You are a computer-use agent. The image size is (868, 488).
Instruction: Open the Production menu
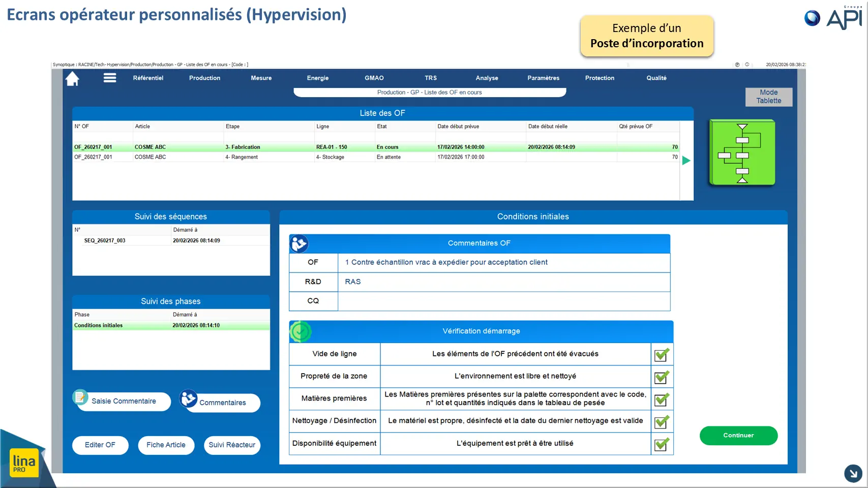tap(204, 78)
